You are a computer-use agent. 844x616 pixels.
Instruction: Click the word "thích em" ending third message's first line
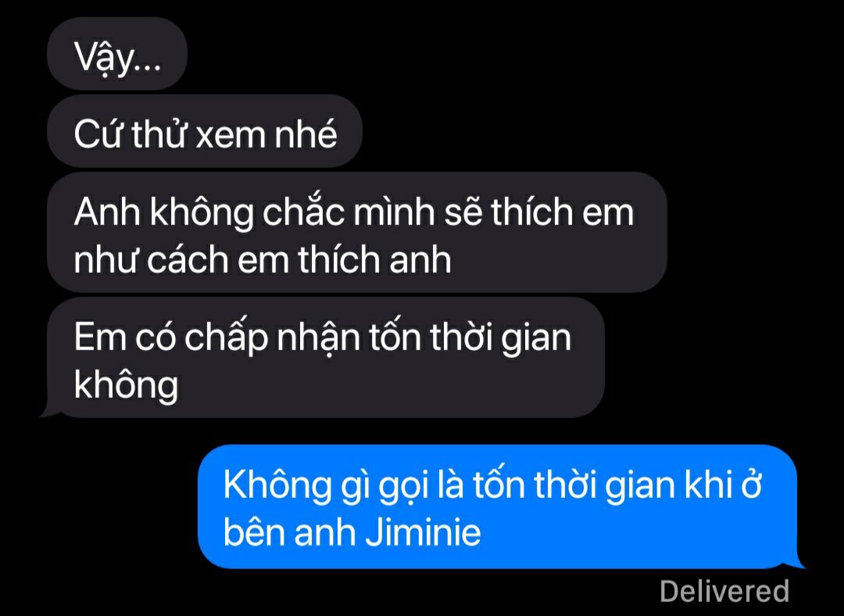pyautogui.click(x=562, y=212)
